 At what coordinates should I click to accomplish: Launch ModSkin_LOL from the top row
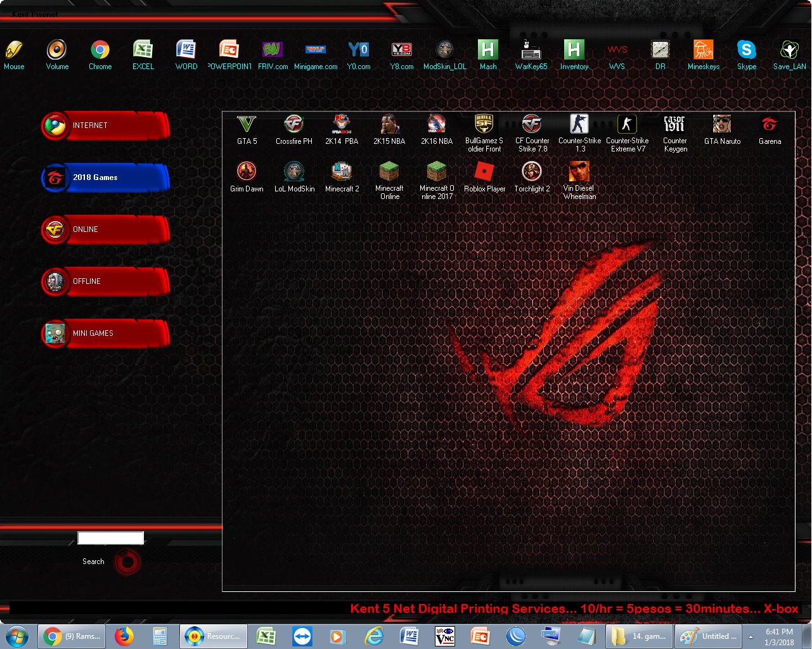[x=445, y=55]
